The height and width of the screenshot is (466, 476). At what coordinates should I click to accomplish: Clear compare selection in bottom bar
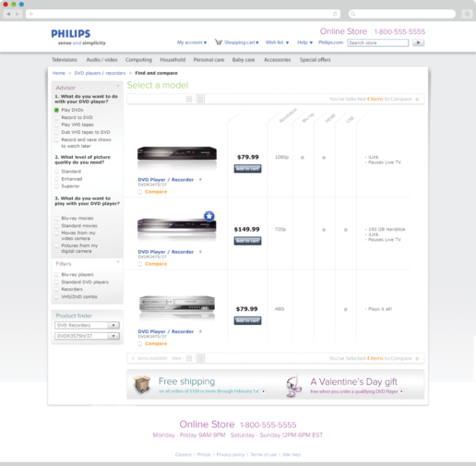(x=417, y=358)
